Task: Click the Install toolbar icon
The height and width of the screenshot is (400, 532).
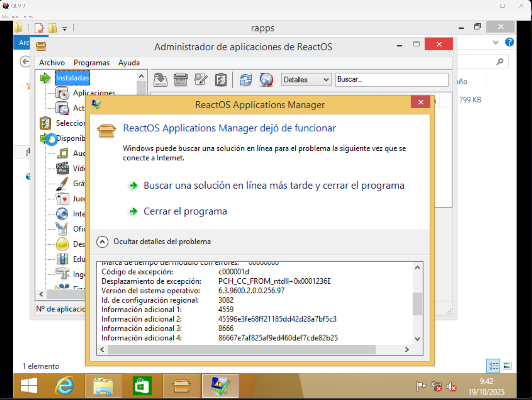Action: [160, 80]
